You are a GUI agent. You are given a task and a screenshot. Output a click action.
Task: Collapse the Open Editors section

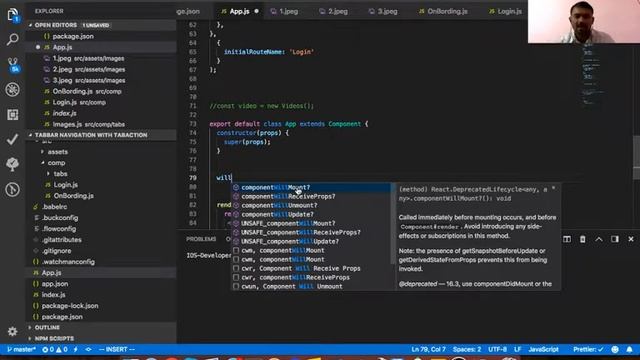click(x=101, y=25)
